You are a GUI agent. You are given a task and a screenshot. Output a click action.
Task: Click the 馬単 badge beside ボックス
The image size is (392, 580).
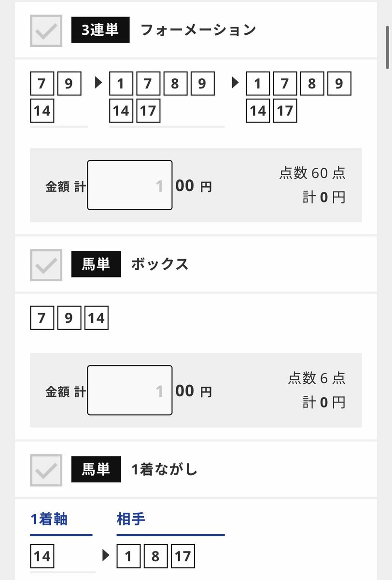pyautogui.click(x=96, y=264)
